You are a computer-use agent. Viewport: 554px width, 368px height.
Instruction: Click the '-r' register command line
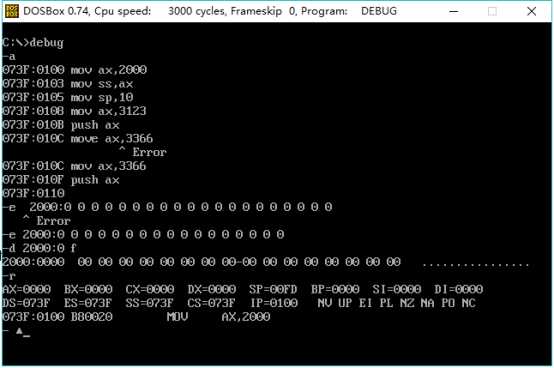point(9,276)
